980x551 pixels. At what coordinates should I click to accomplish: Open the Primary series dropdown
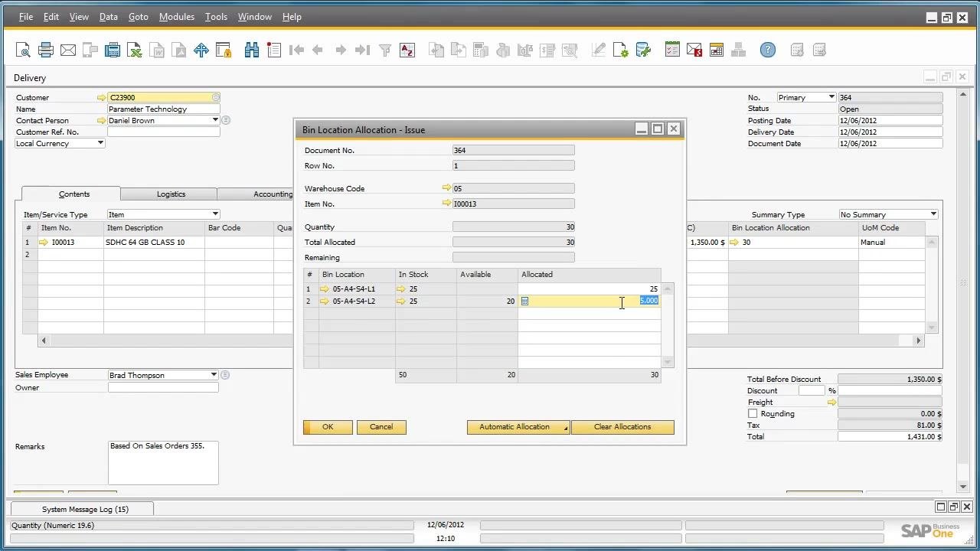point(831,97)
